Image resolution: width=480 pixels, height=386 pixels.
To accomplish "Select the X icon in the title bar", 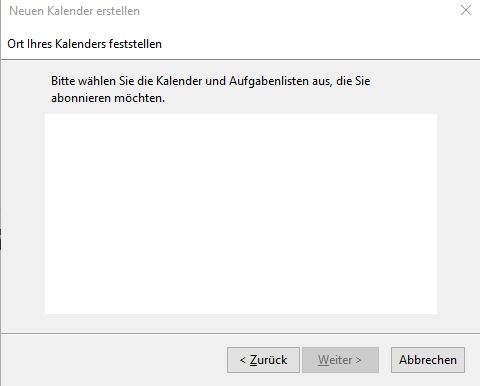I will pos(466,10).
